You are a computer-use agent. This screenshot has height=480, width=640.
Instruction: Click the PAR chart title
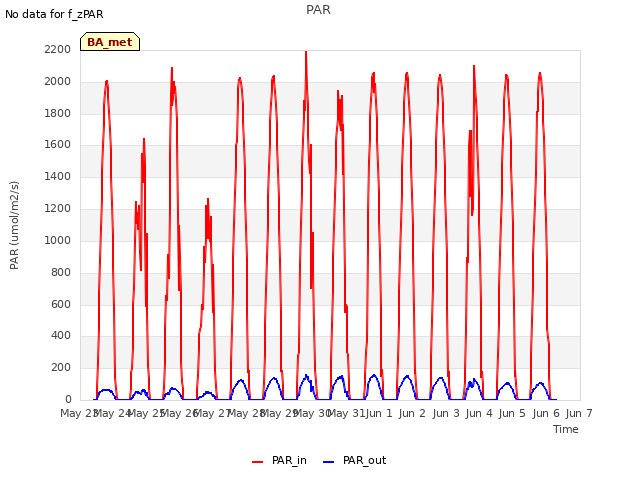click(x=318, y=9)
